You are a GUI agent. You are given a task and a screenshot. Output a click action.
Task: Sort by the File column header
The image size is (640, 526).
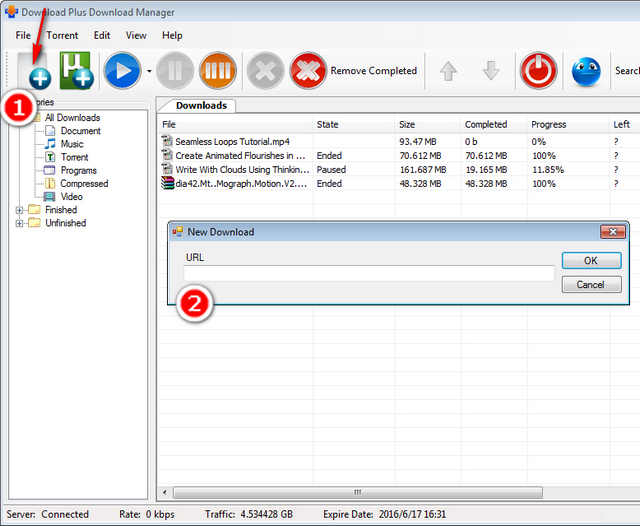coord(235,124)
